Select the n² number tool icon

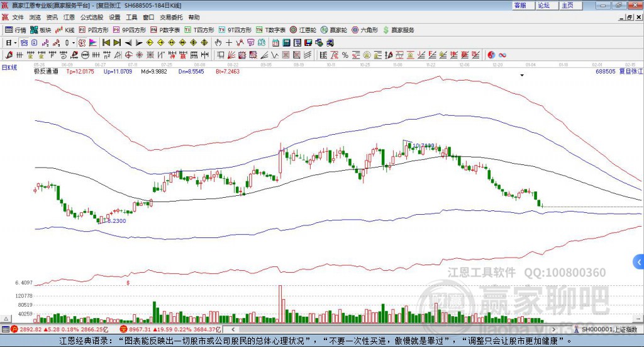click(x=107, y=55)
